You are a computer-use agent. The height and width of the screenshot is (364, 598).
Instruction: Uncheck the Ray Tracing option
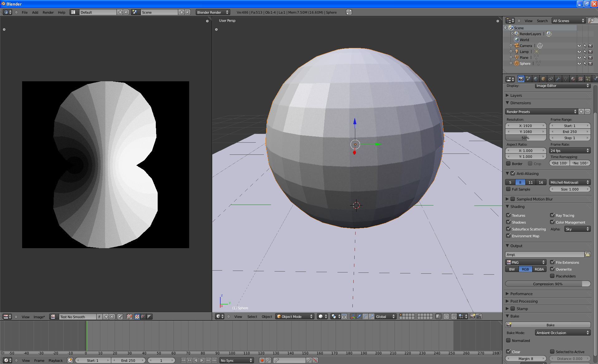pyautogui.click(x=552, y=215)
